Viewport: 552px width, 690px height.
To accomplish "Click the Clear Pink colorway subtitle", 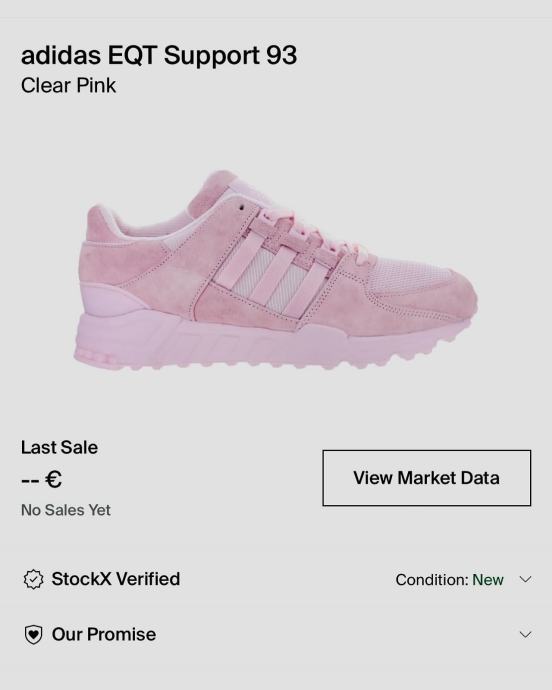I will 68,85.
